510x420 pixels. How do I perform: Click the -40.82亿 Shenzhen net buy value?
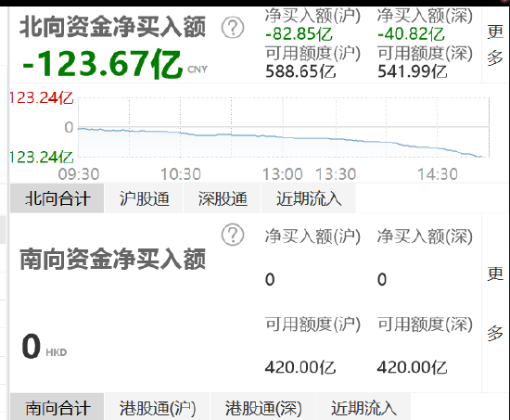[x=411, y=34]
